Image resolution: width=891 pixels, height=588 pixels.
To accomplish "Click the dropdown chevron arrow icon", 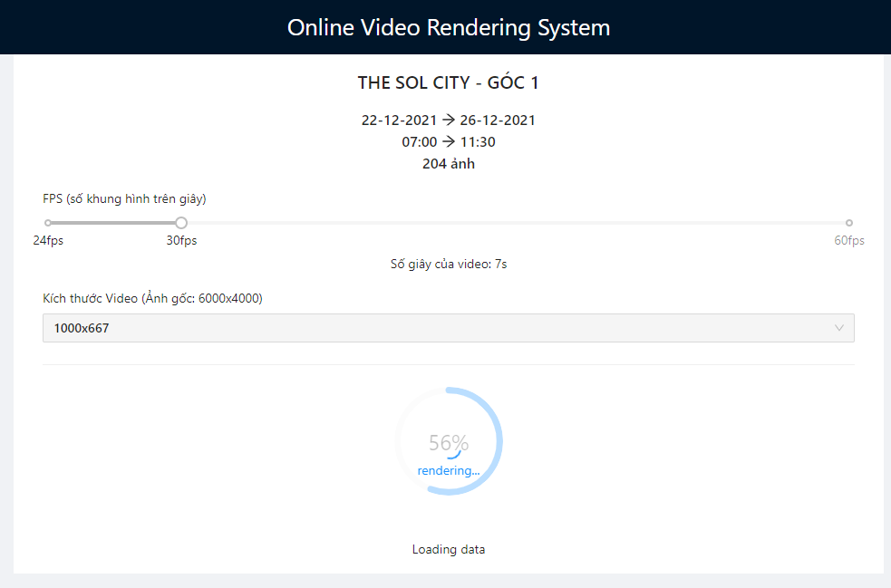I will pyautogui.click(x=838, y=328).
